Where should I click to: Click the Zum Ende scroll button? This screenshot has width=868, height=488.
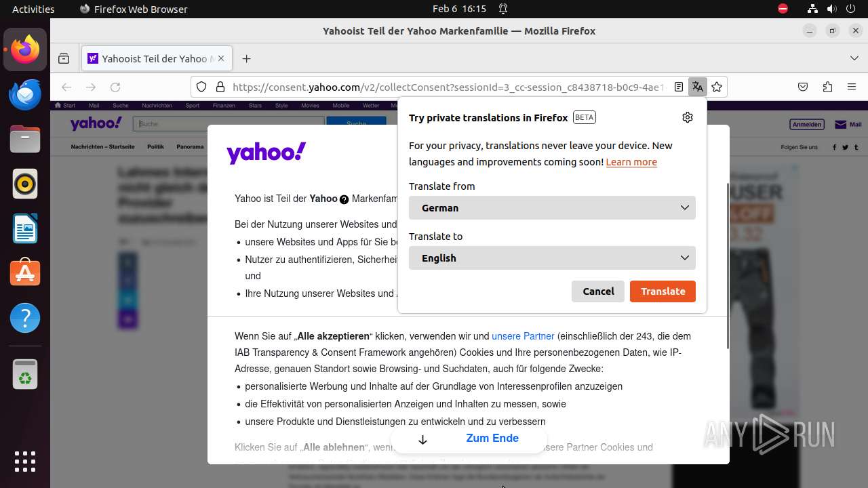[x=469, y=439]
